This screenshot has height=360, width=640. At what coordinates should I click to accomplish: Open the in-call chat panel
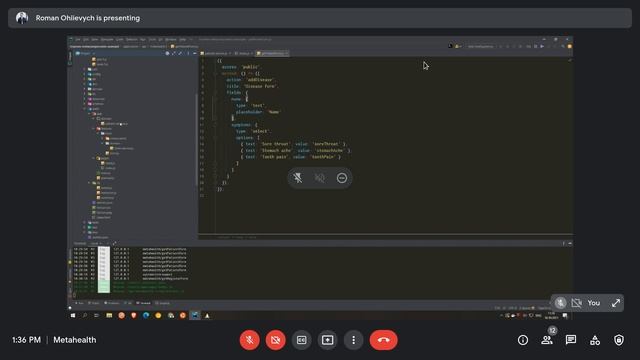[x=571, y=340]
